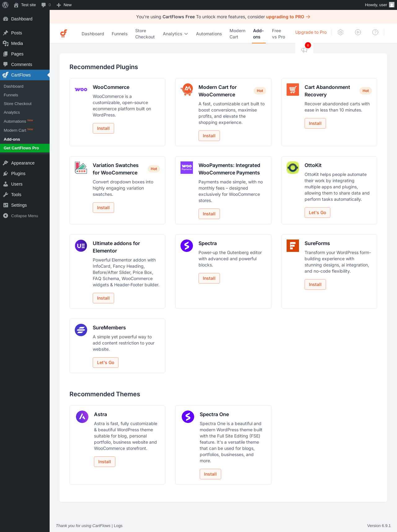
Task: Open Get CartFlows Pro sidebar item
Action: pos(25,148)
